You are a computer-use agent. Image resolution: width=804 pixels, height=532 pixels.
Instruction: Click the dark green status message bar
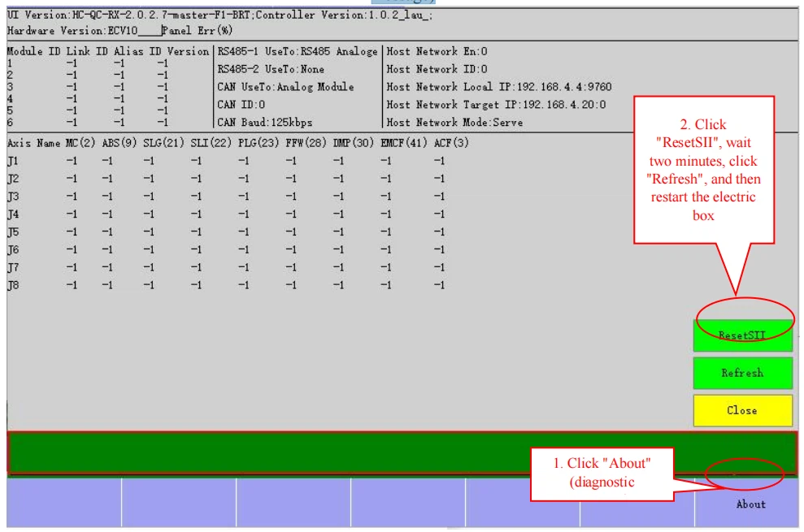268,452
